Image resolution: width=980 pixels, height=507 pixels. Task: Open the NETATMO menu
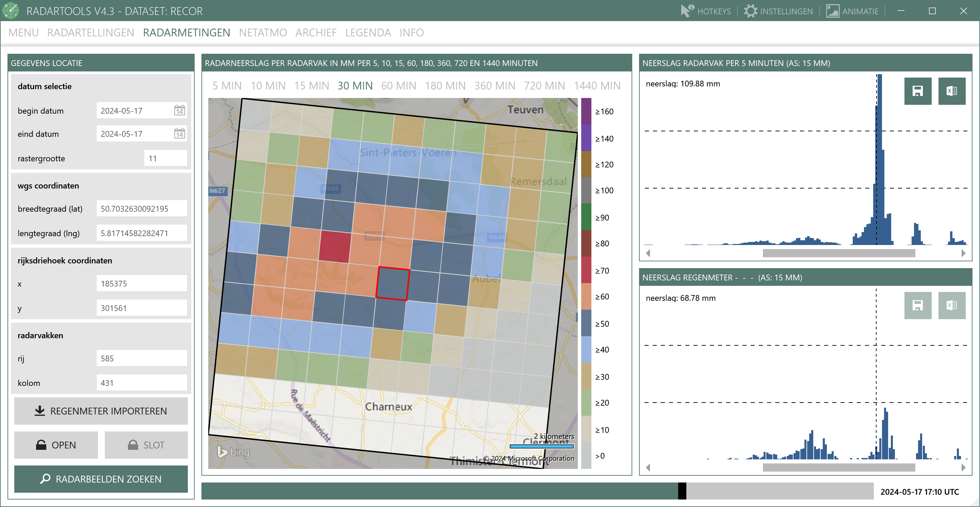click(262, 33)
